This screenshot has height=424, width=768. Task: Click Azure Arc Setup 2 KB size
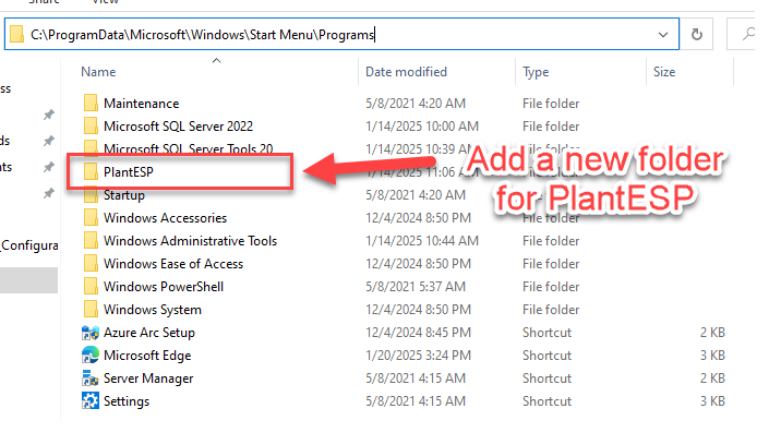(712, 332)
